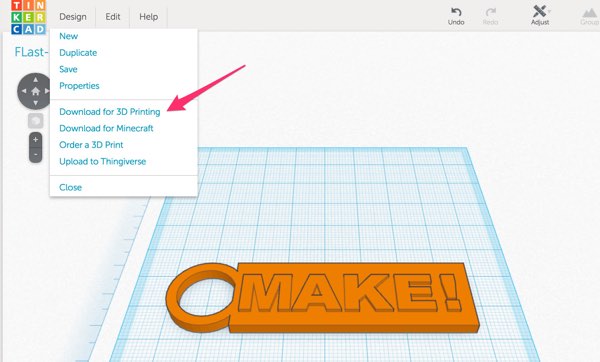Click Duplicate in the Design menu

click(x=78, y=53)
